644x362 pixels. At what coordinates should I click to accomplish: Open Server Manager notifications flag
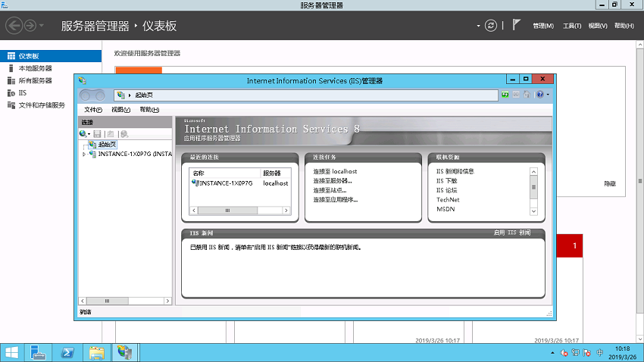click(516, 25)
